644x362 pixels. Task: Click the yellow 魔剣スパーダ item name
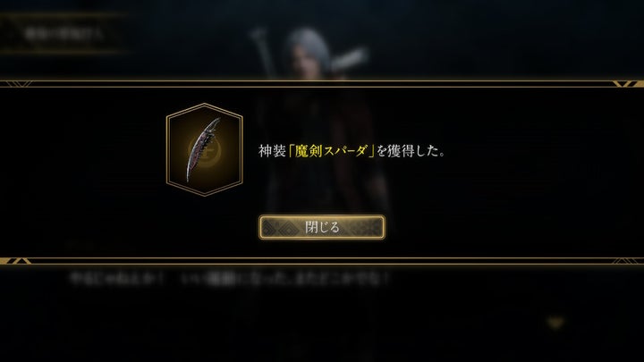pyautogui.click(x=331, y=151)
